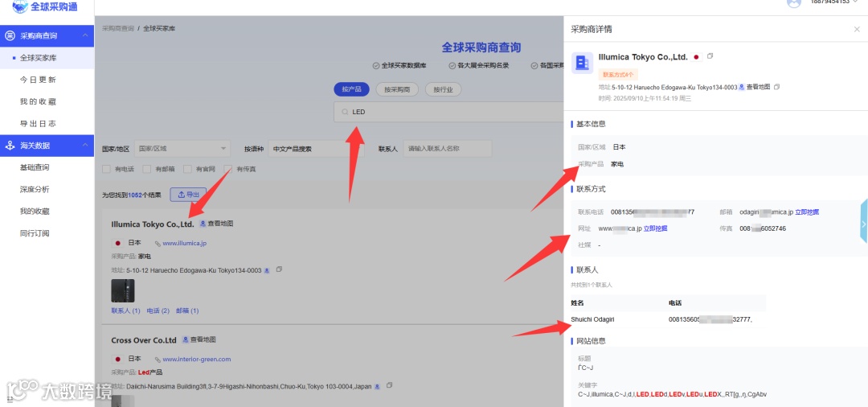This screenshot has width=868, height=407.
Task: Collapse the 海关数据 sidebar menu
Action: tap(84, 145)
